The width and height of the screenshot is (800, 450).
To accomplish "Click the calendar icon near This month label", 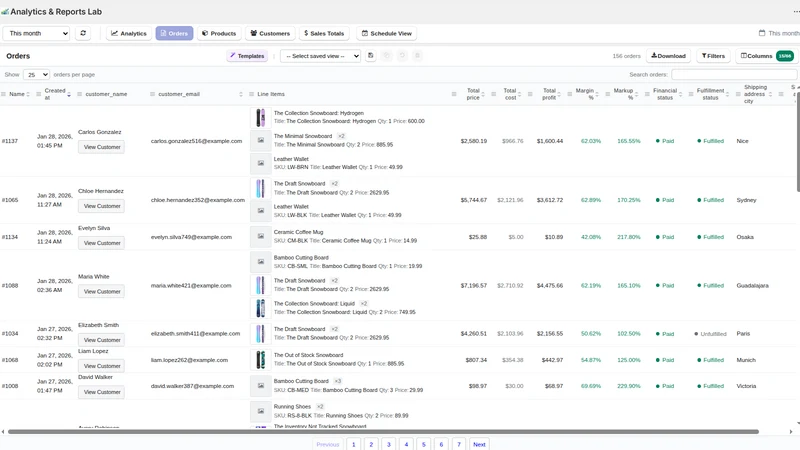I will [762, 33].
